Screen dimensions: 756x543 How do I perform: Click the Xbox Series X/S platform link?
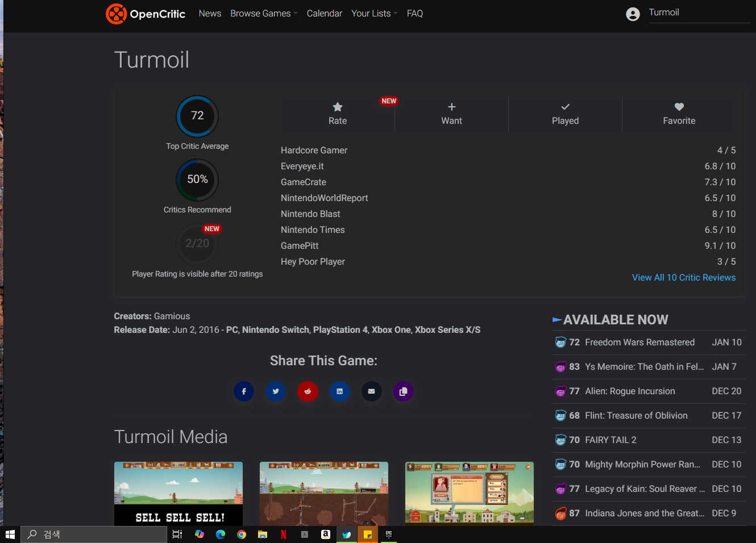447,330
